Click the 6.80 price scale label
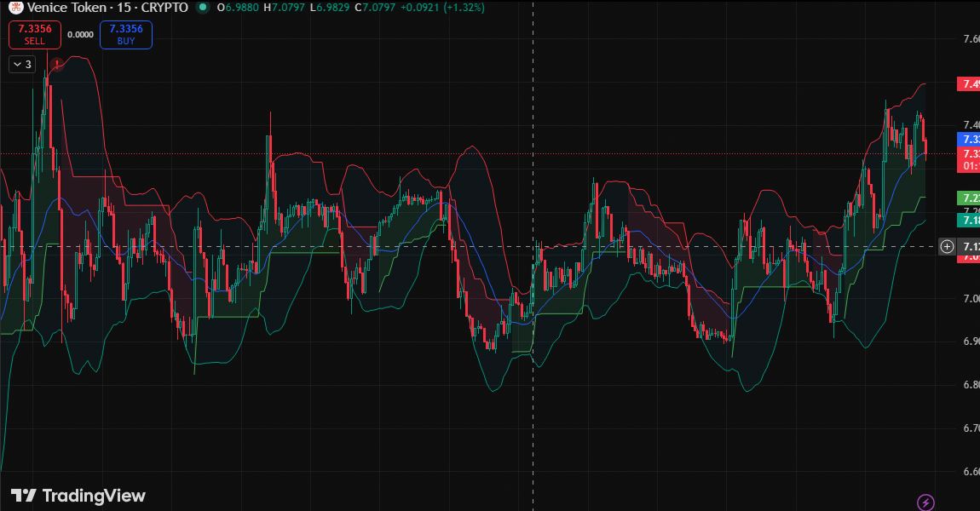980x511 pixels. 971,385
